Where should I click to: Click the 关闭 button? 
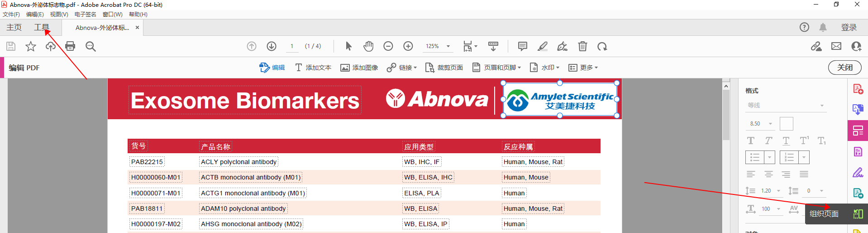point(844,68)
